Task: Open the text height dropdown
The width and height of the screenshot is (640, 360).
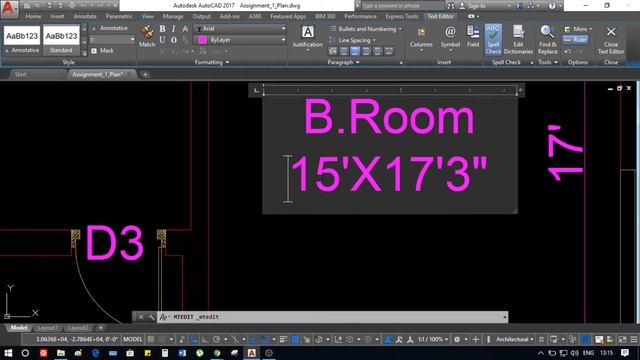Action: [132, 40]
